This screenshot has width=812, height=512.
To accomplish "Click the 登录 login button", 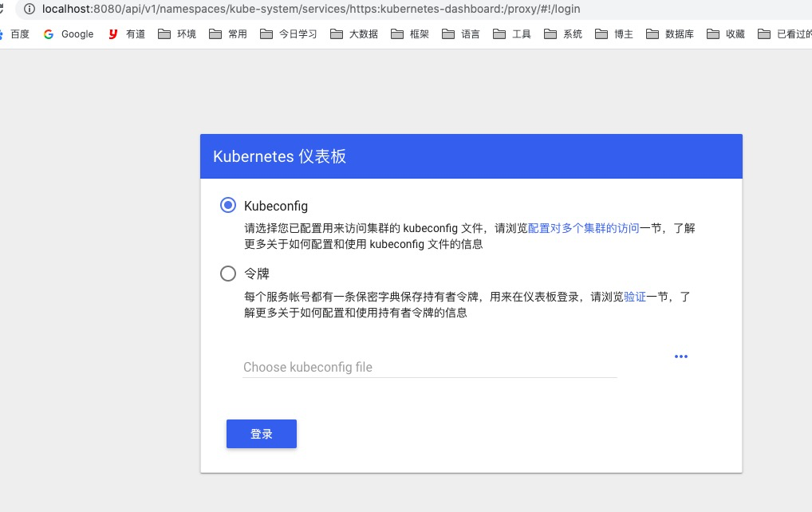I will tap(261, 434).
